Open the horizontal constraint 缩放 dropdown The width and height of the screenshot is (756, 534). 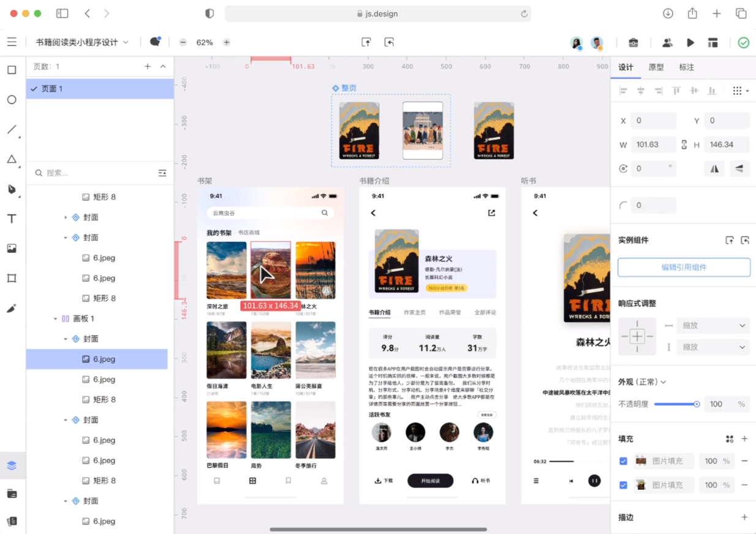click(x=713, y=326)
